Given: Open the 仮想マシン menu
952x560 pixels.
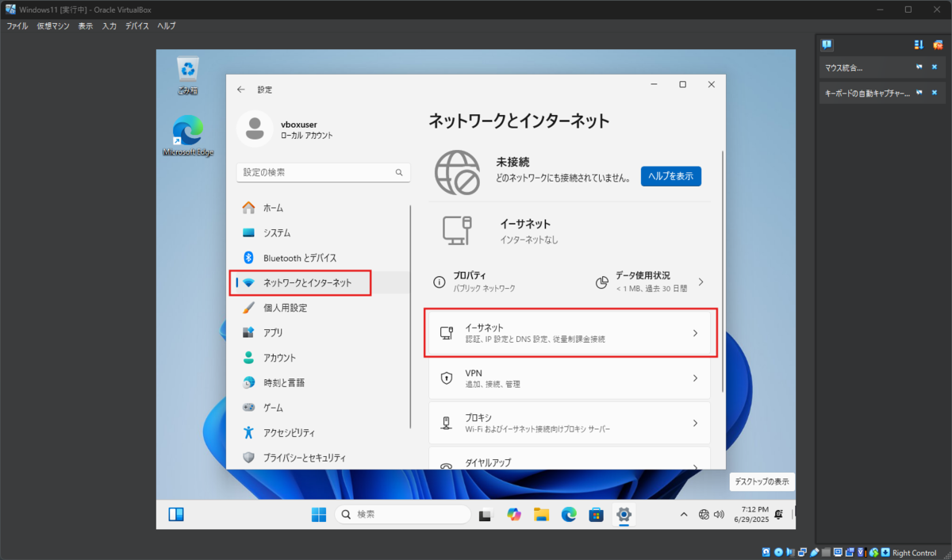Looking at the screenshot, I should 53,26.
